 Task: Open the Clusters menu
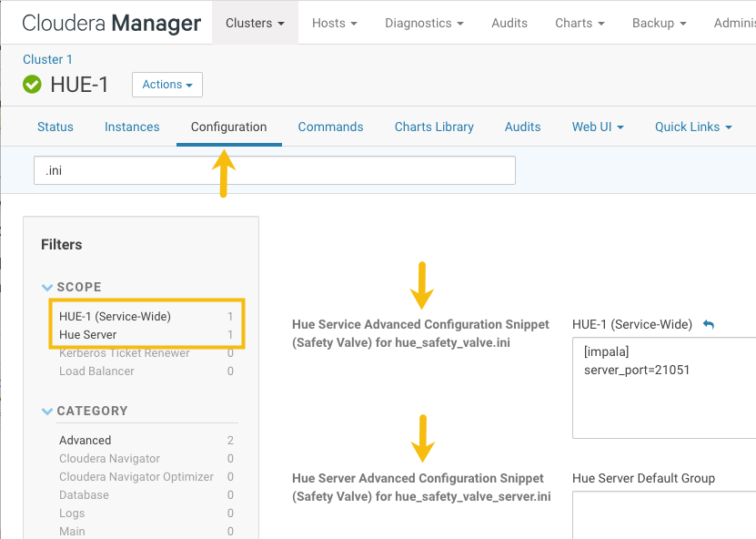click(255, 23)
